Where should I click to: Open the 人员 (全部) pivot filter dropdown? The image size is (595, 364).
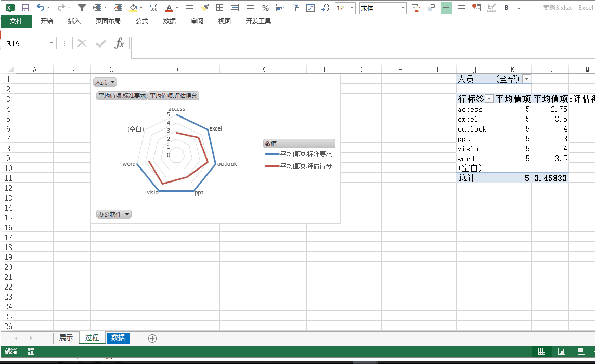527,79
